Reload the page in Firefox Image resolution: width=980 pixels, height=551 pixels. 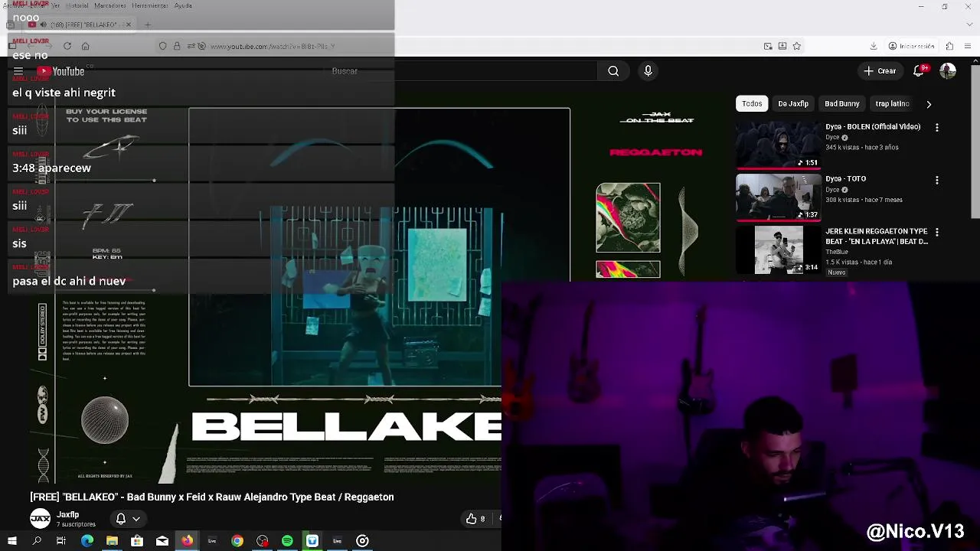(67, 46)
